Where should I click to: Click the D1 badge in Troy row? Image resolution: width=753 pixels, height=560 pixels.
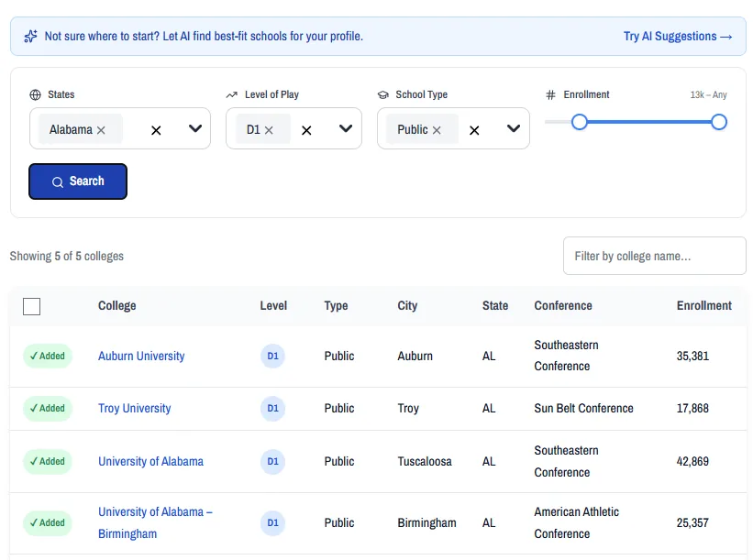pyautogui.click(x=272, y=409)
